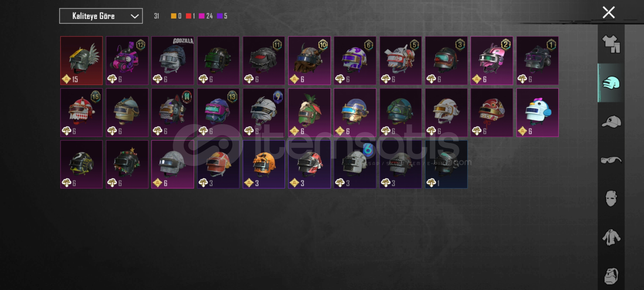Select the last helmet costing 1
This screenshot has height=290, width=644.
click(446, 164)
